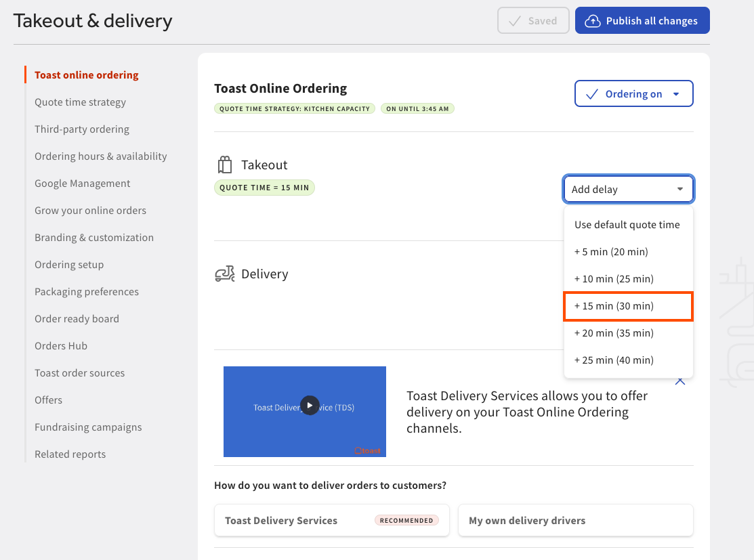The height and width of the screenshot is (560, 754).
Task: Open the Add delay dropdown
Action: 628,189
